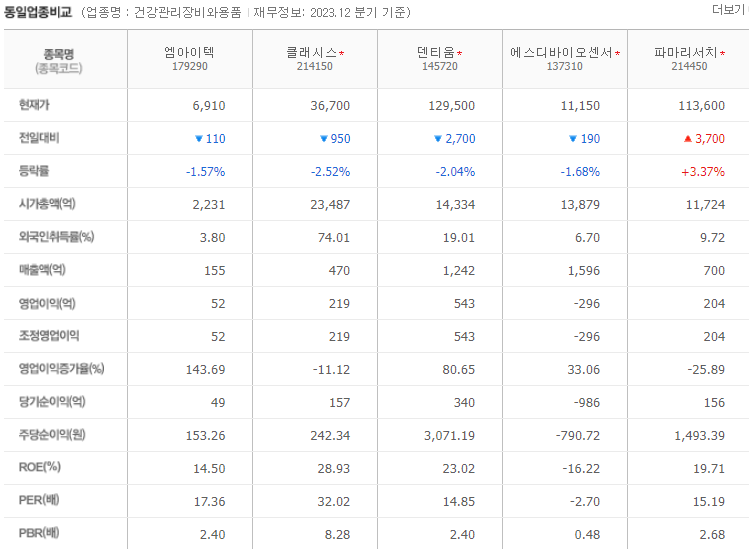749x549 pixels.
Task: Click the current price 6,910
Action: [209, 106]
